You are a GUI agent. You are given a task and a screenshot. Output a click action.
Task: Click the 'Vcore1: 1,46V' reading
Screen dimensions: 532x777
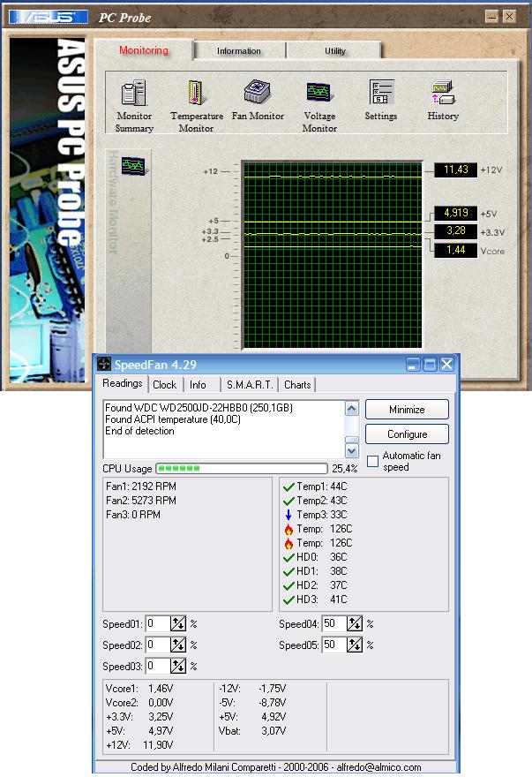(x=139, y=689)
